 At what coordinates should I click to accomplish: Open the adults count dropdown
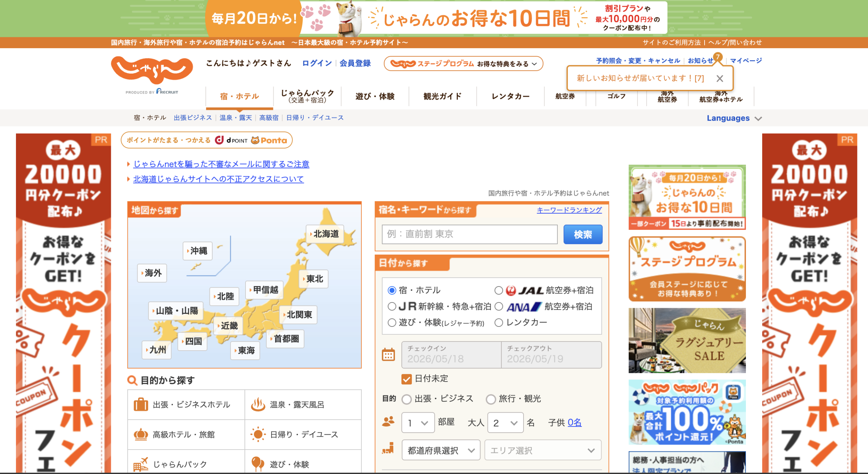[505, 422]
